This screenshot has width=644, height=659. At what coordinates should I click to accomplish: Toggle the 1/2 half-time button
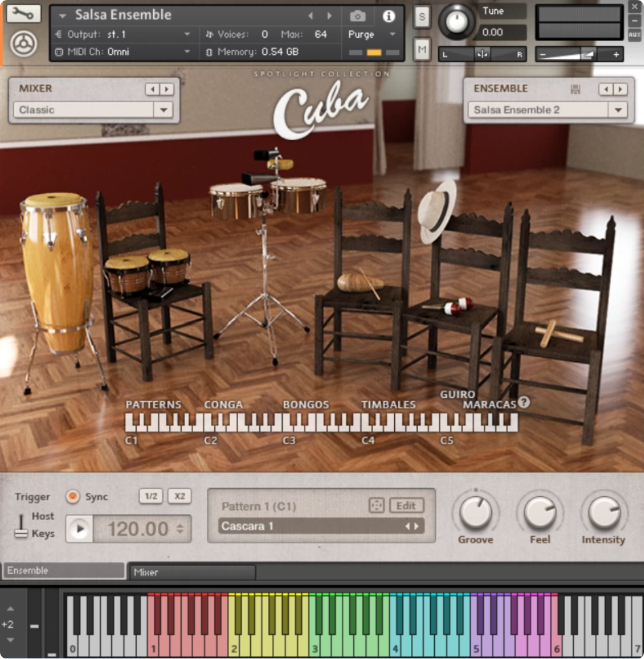[151, 496]
